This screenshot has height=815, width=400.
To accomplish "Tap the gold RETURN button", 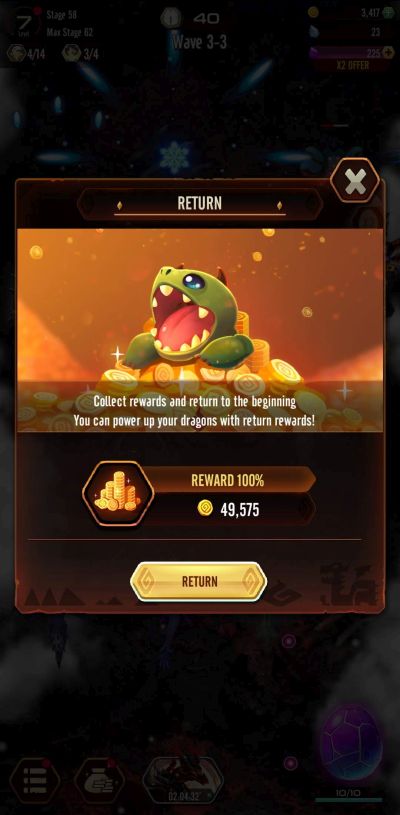I will [x=199, y=582].
